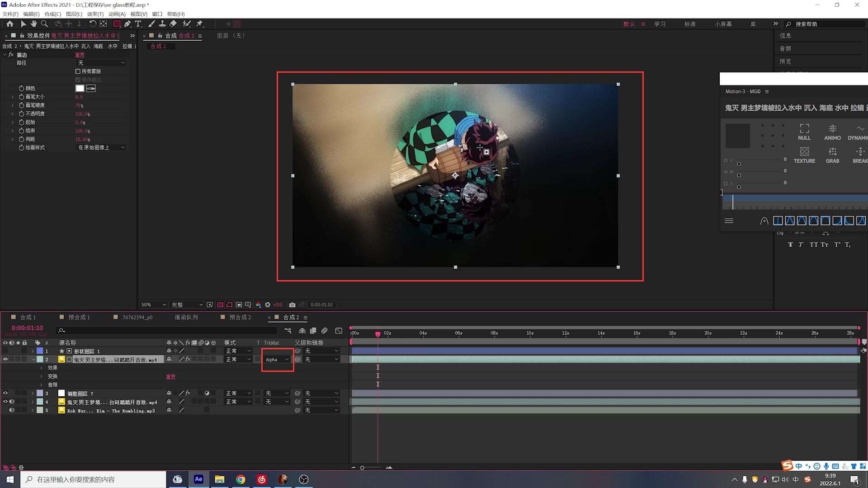Select the Eraser tool
868x488 pixels.
click(173, 24)
